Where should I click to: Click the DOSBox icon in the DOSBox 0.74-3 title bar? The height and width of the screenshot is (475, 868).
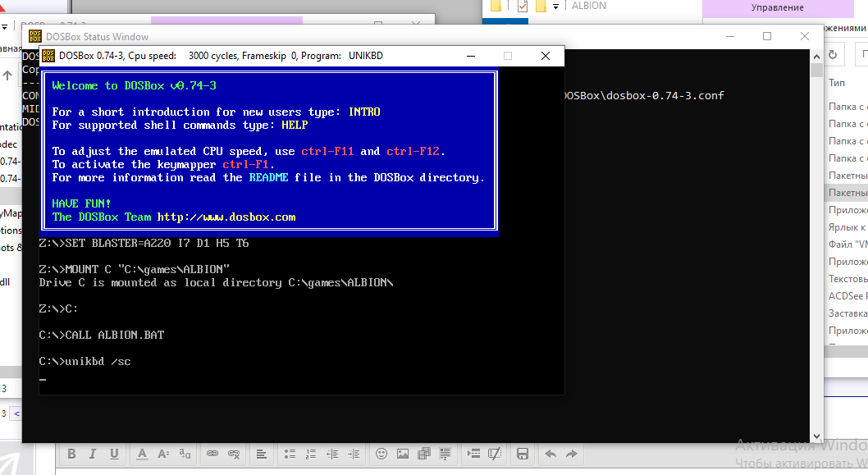pos(48,55)
